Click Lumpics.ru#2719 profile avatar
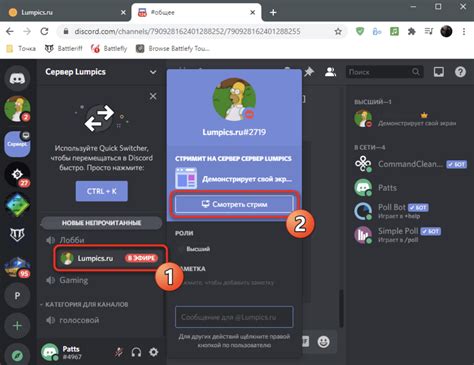 (x=234, y=99)
